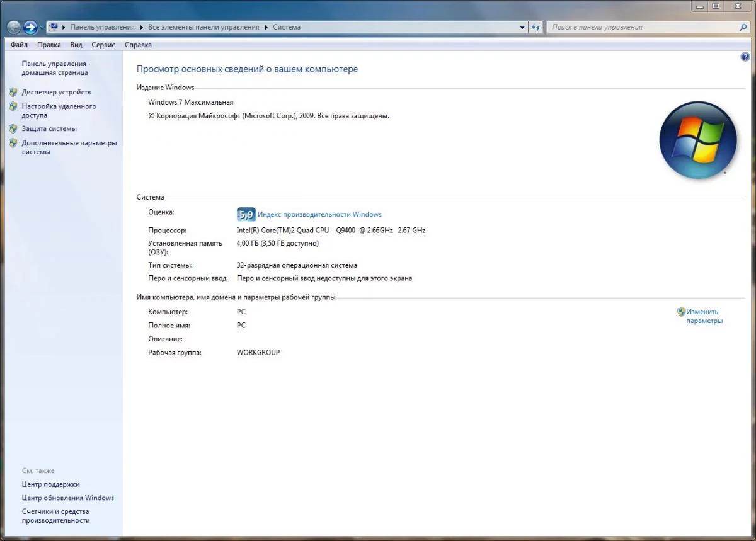756x541 pixels.
Task: Open 'Настройка удаленного доступа' link
Action: tap(59, 111)
